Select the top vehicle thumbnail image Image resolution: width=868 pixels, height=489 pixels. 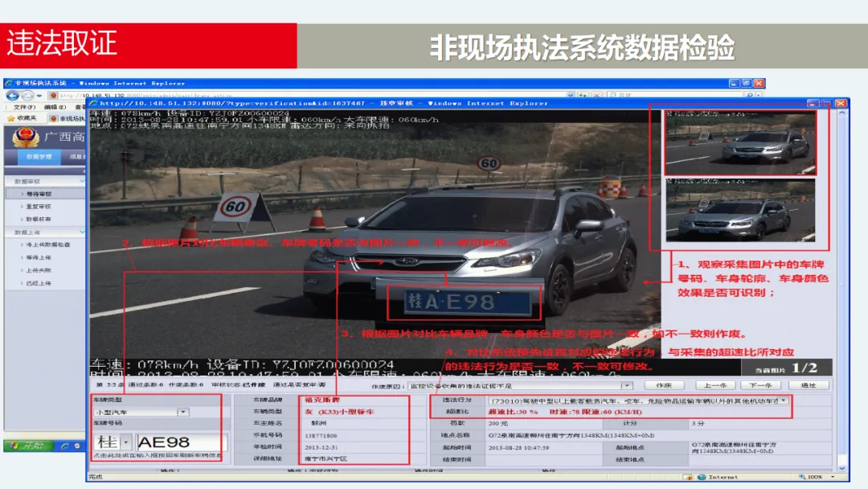point(740,142)
